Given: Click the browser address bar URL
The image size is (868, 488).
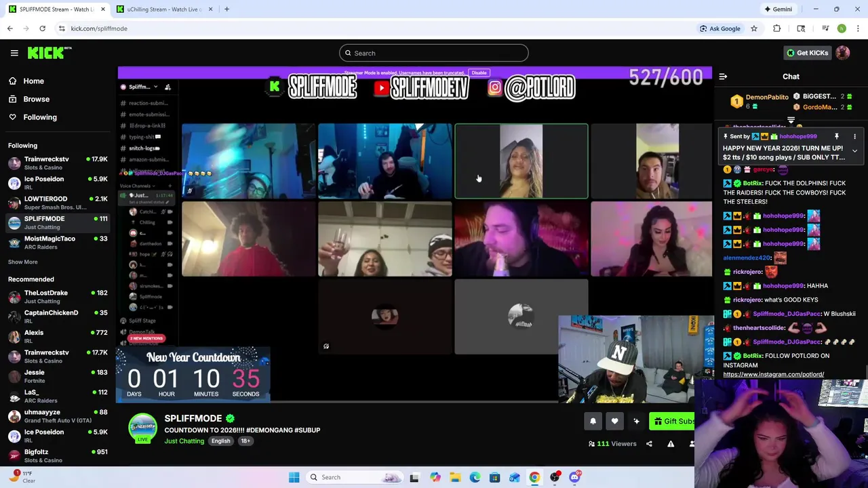Looking at the screenshot, I should (99, 28).
